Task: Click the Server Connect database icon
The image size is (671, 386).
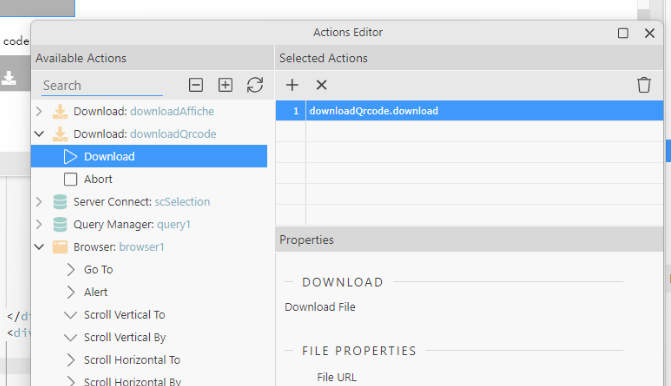Action: click(x=60, y=202)
